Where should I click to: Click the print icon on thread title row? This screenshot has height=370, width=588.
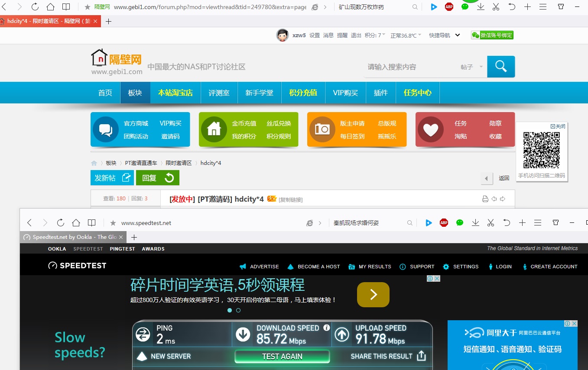click(x=485, y=199)
